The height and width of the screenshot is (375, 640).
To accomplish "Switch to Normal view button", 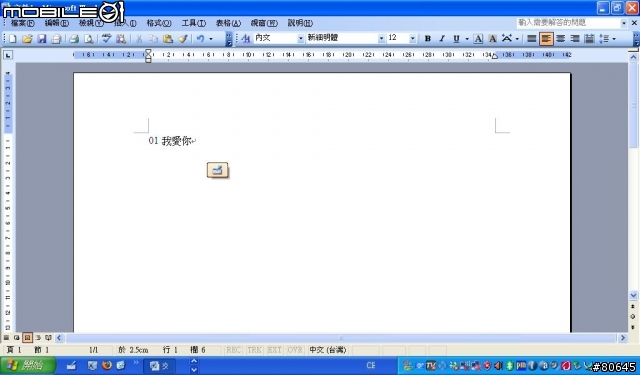I will 6,337.
